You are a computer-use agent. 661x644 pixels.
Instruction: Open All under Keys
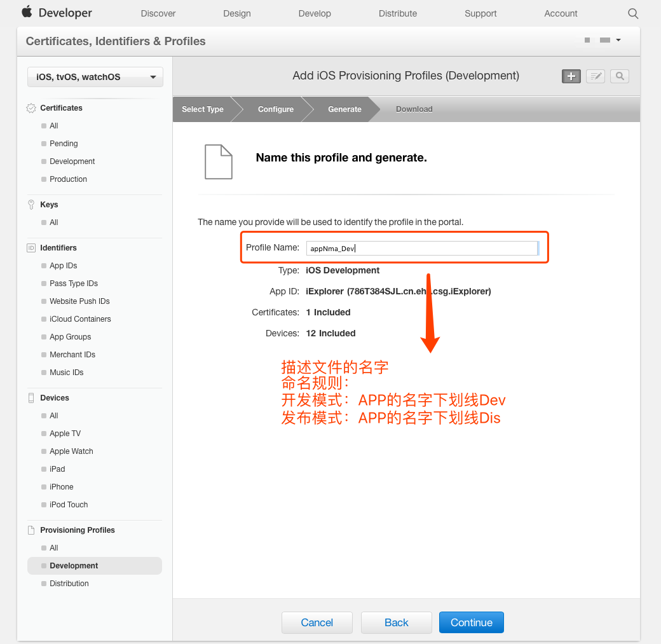coord(54,223)
